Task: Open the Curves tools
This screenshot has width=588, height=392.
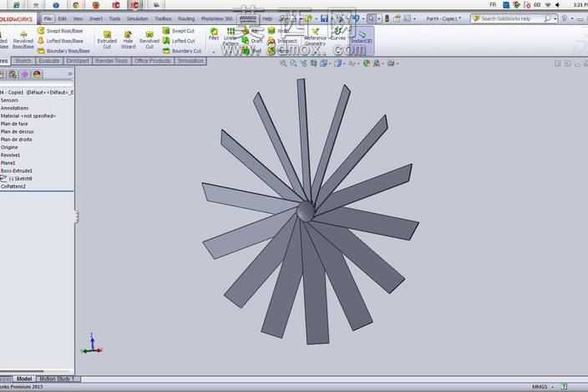Action: pyautogui.click(x=338, y=33)
